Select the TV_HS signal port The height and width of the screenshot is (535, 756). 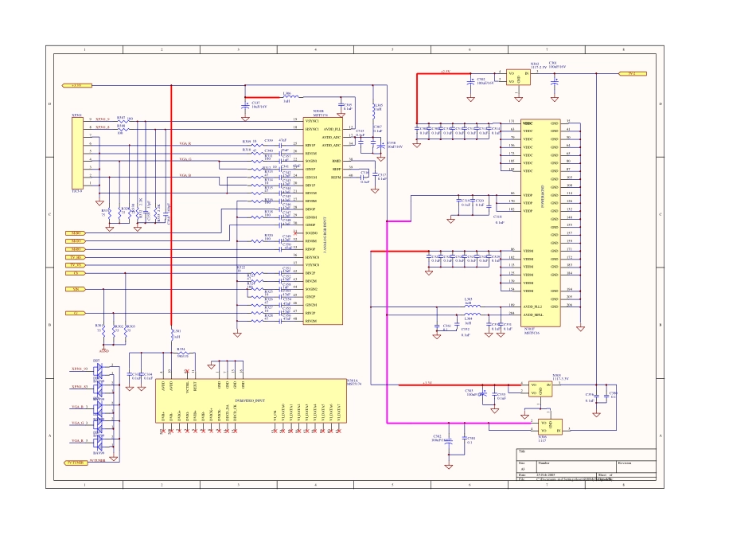tap(76, 257)
